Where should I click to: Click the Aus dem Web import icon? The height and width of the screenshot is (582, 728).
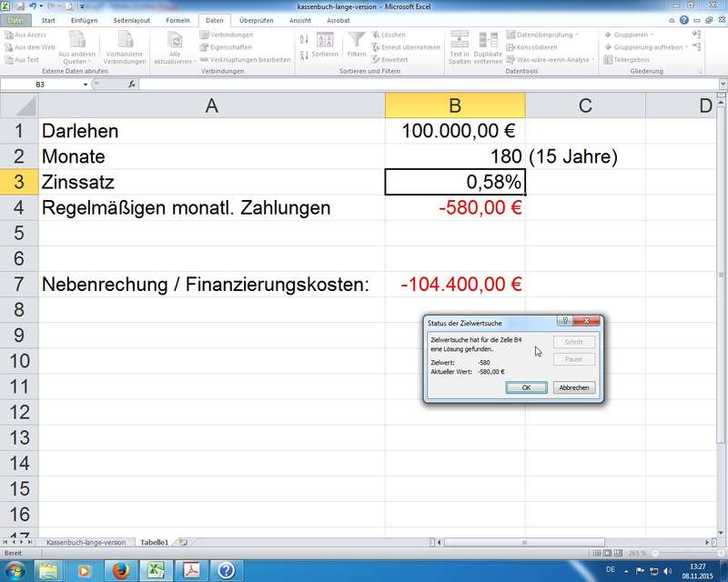tap(9, 47)
